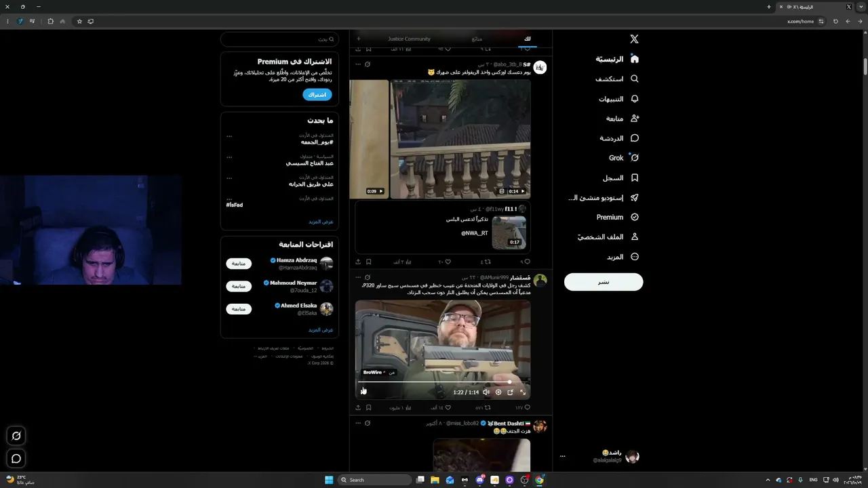Switch to the Justice Community tab
The height and width of the screenshot is (488, 868).
tap(409, 39)
